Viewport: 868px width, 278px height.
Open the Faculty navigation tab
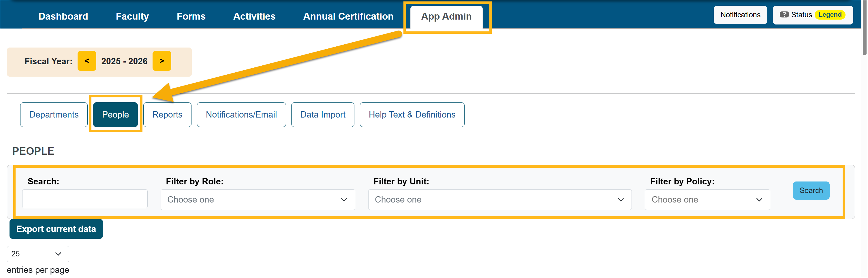click(x=132, y=16)
